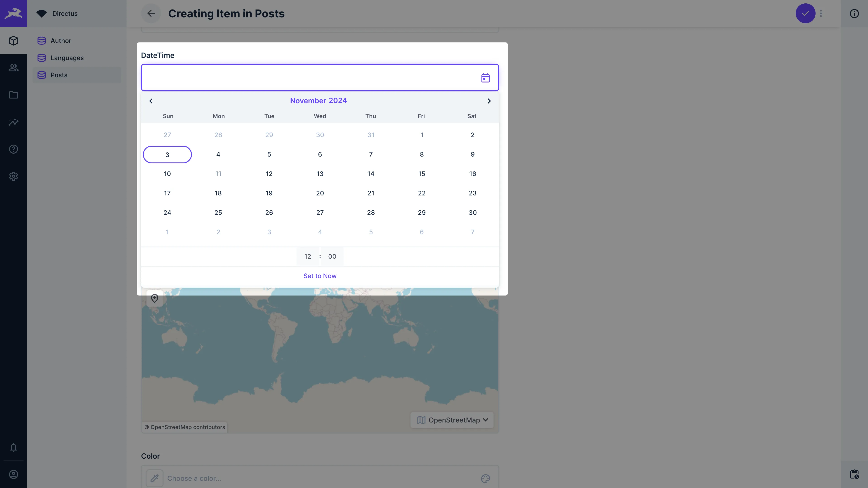This screenshot has width=868, height=488.
Task: Select the Content module in the left rail
Action: (14, 40)
